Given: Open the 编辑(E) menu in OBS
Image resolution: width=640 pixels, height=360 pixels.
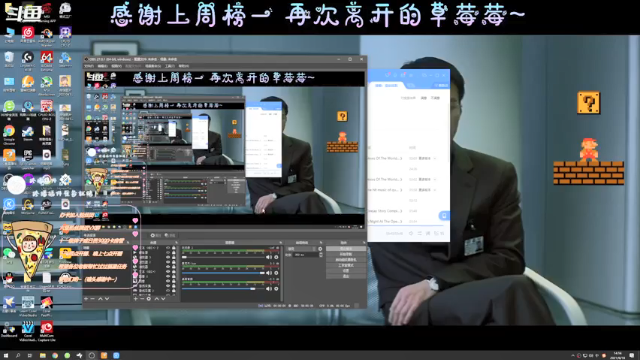Looking at the screenshot, I should pyautogui.click(x=102, y=66).
